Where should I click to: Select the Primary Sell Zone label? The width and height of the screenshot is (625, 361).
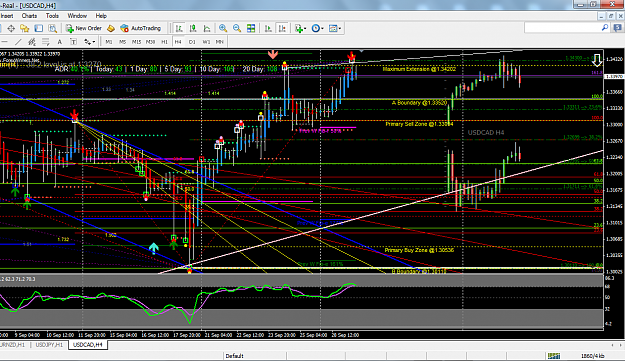(419, 124)
